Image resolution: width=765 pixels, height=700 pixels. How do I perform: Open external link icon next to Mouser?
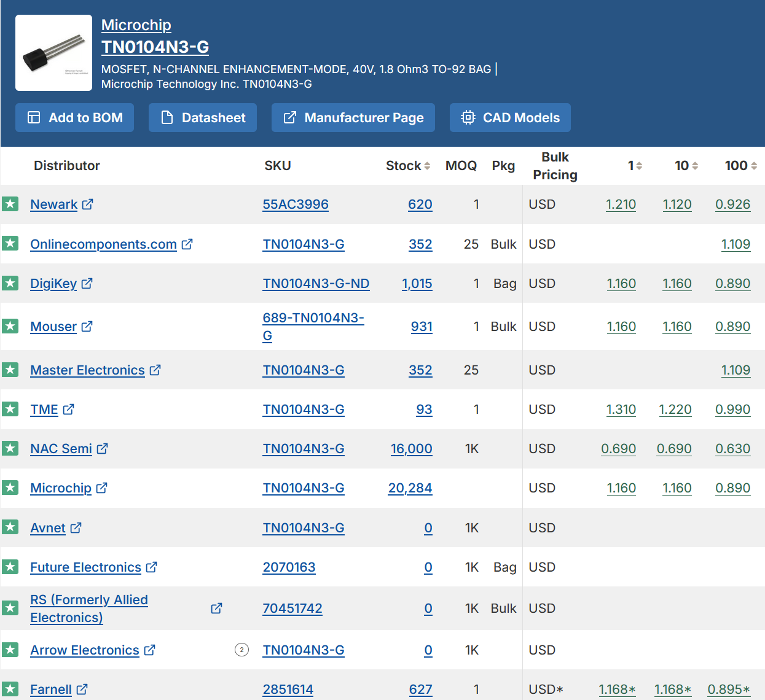click(x=87, y=326)
